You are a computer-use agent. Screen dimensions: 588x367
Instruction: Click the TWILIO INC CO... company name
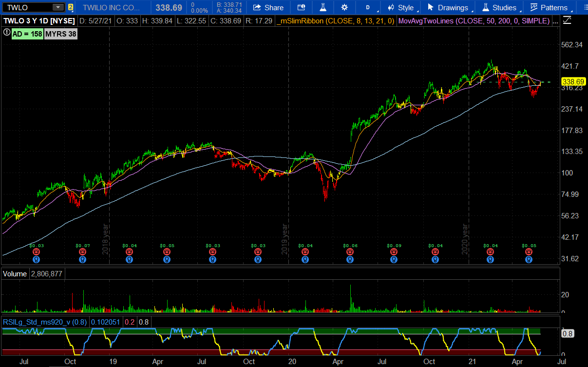[112, 7]
